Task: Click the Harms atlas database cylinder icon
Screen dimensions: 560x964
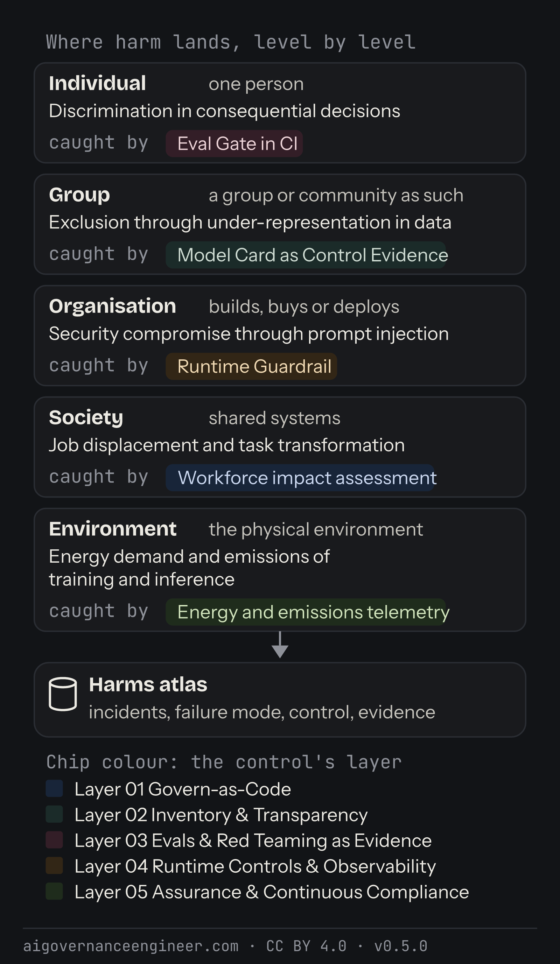Action: tap(63, 694)
